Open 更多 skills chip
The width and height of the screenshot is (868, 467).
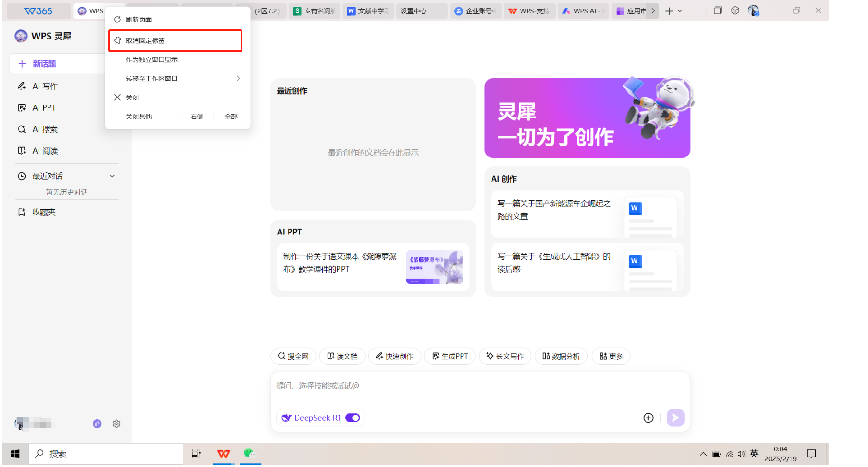[611, 356]
